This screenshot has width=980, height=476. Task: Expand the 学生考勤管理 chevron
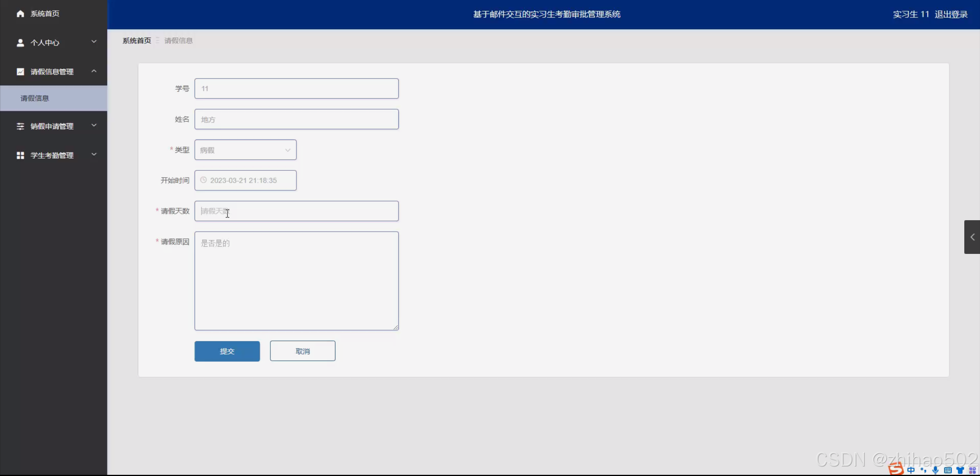(x=94, y=155)
